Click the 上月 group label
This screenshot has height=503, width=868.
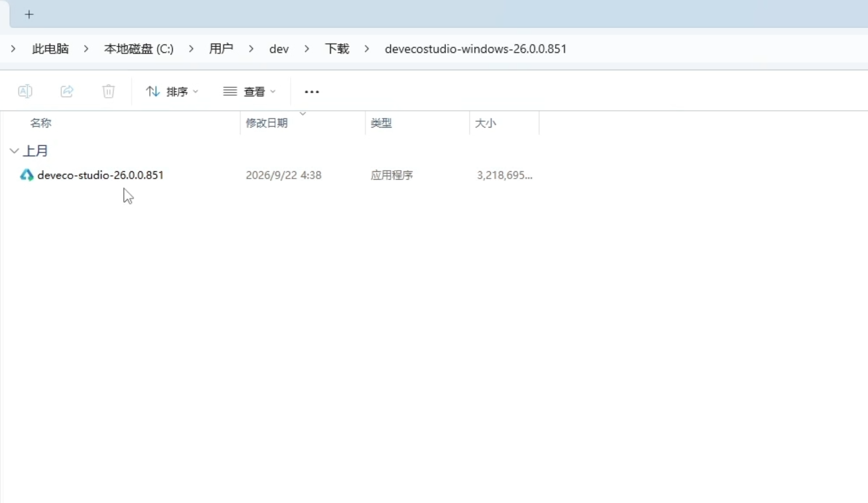[36, 151]
